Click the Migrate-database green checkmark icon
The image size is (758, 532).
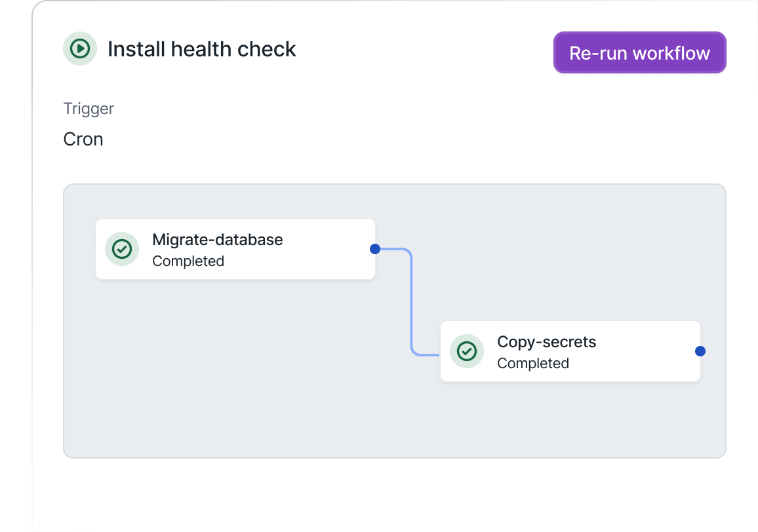tap(122, 249)
